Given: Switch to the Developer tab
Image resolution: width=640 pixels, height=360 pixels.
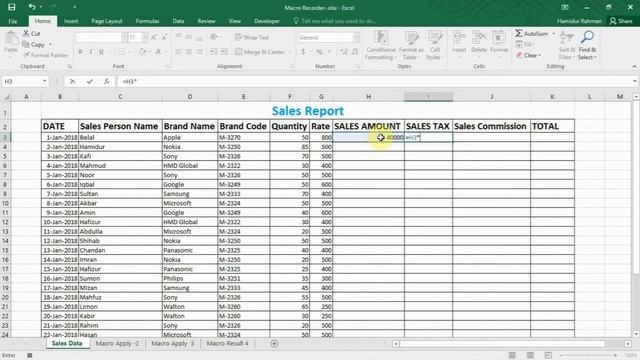Looking at the screenshot, I should [x=267, y=21].
